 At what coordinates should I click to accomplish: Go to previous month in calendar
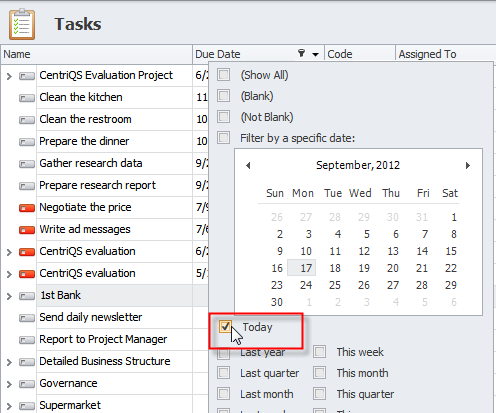(x=248, y=165)
